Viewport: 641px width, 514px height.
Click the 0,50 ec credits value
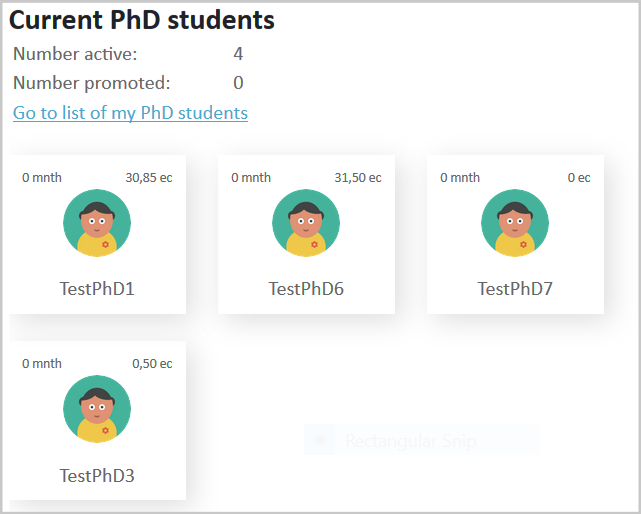point(152,364)
